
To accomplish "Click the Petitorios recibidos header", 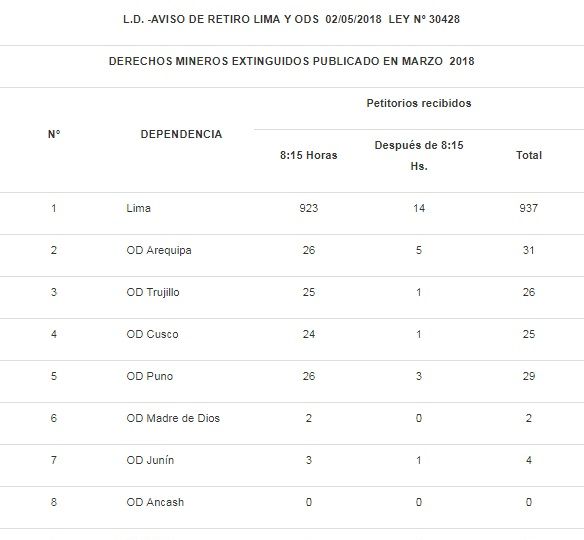I will point(419,103).
